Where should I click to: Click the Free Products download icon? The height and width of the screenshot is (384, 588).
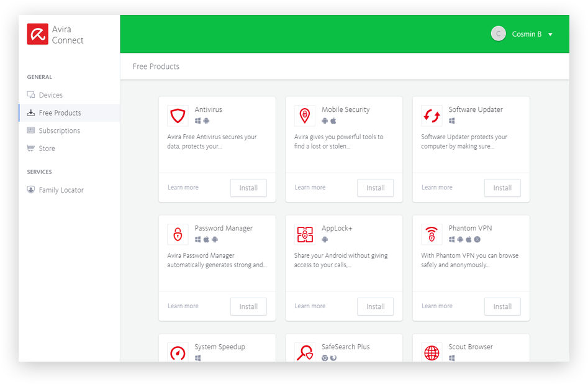coord(31,112)
